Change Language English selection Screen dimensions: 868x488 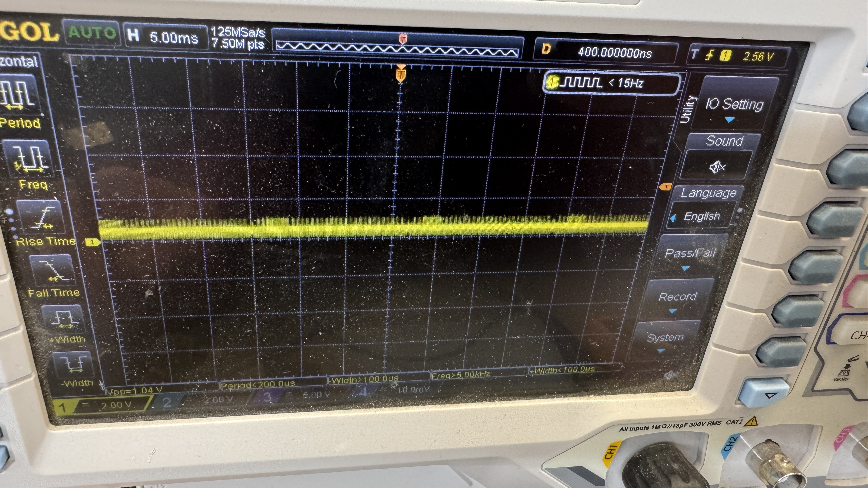coord(702,216)
